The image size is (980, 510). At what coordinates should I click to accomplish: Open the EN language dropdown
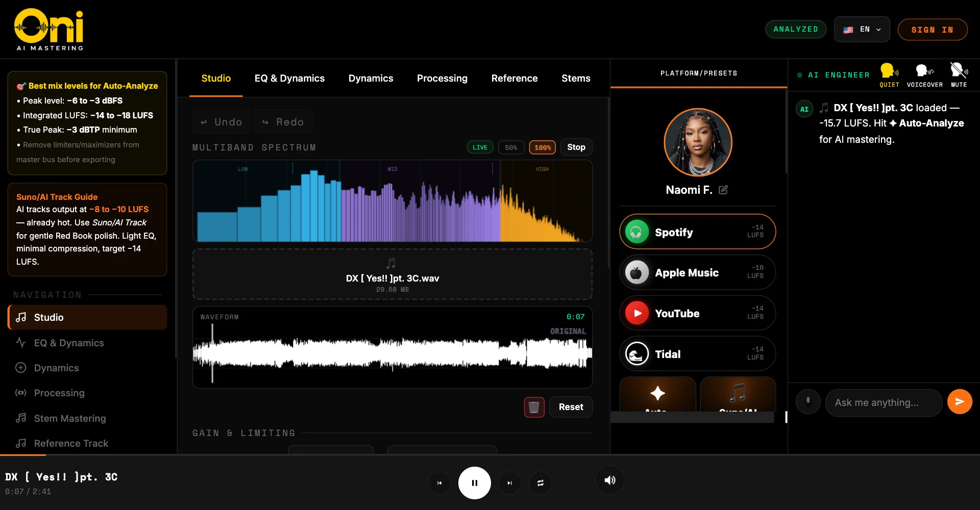pyautogui.click(x=862, y=30)
